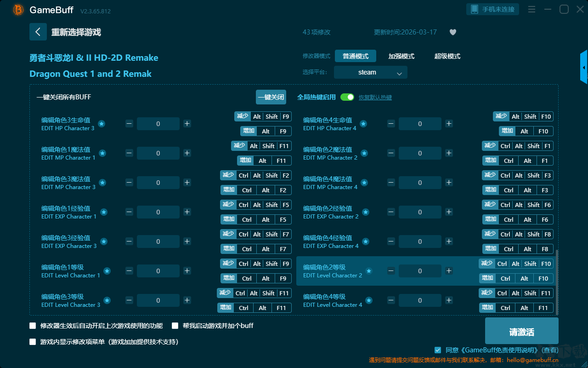Click the 减少 hotkey for 编辑角色4等级
Viewport: 588px width, 368px height.
click(x=516, y=293)
